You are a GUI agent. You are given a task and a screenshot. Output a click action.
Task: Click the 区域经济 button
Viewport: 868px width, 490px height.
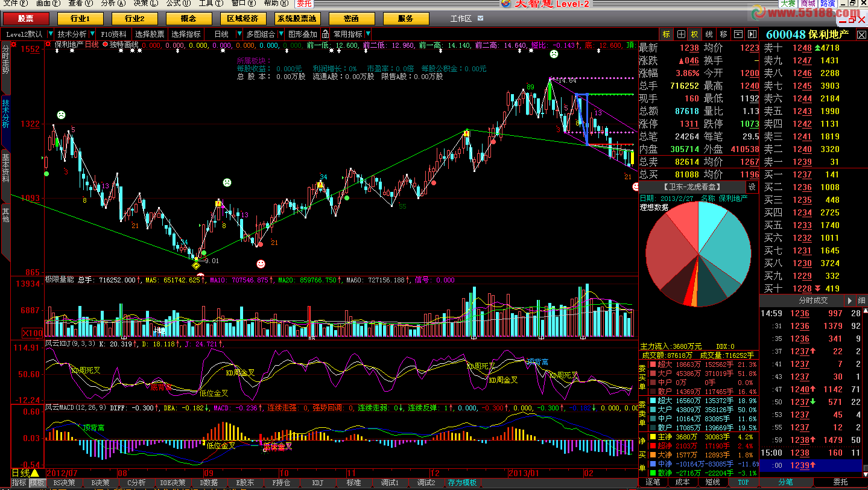click(242, 19)
